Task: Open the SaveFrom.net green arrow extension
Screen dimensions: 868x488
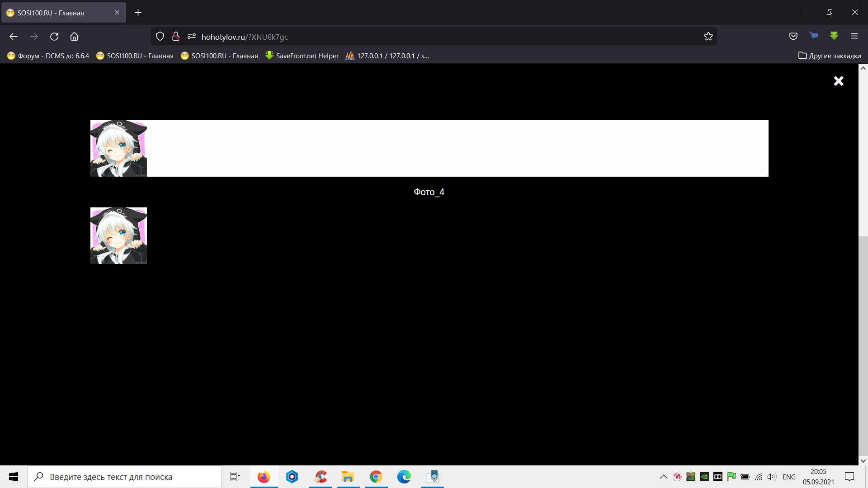Action: 834,36
